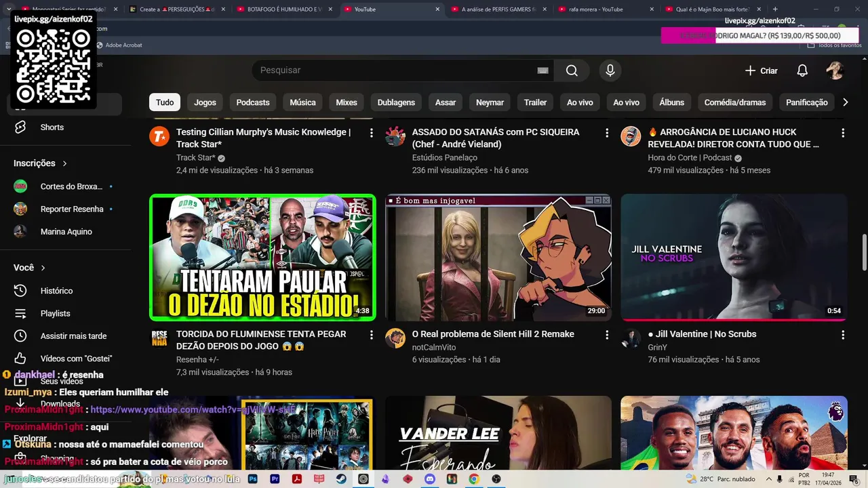
Task: Expand the Inscrições section
Action: coord(41,163)
